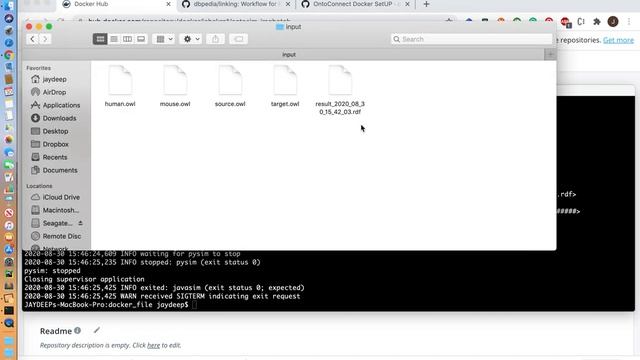Click the terminal command prompt line
The height and width of the screenshot is (360, 640).
111,305
